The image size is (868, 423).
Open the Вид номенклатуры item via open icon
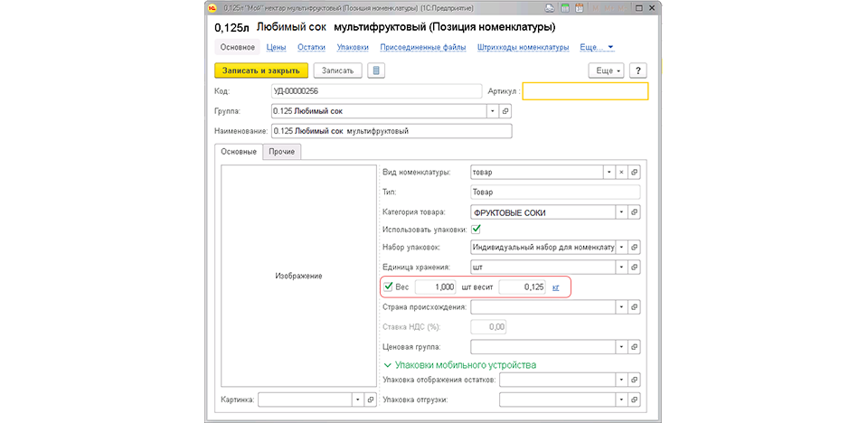point(635,173)
